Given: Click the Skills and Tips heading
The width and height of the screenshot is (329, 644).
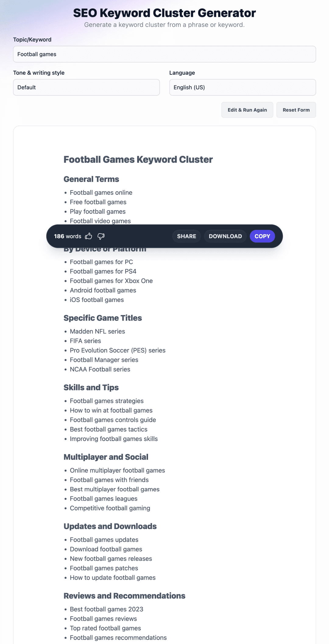Looking at the screenshot, I should 91,387.
